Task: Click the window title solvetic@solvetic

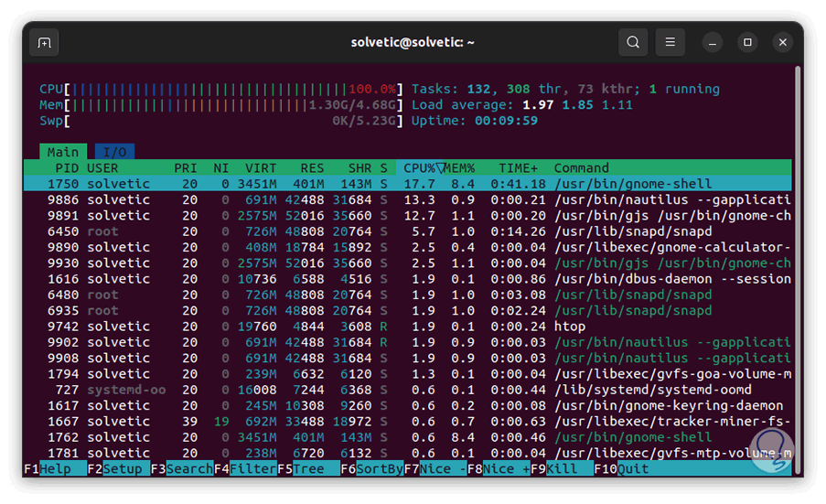Action: tap(413, 42)
